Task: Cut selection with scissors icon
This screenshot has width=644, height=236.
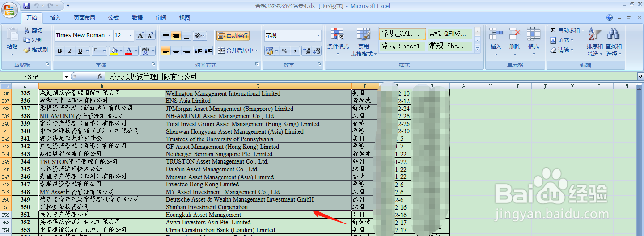Action: [34, 30]
